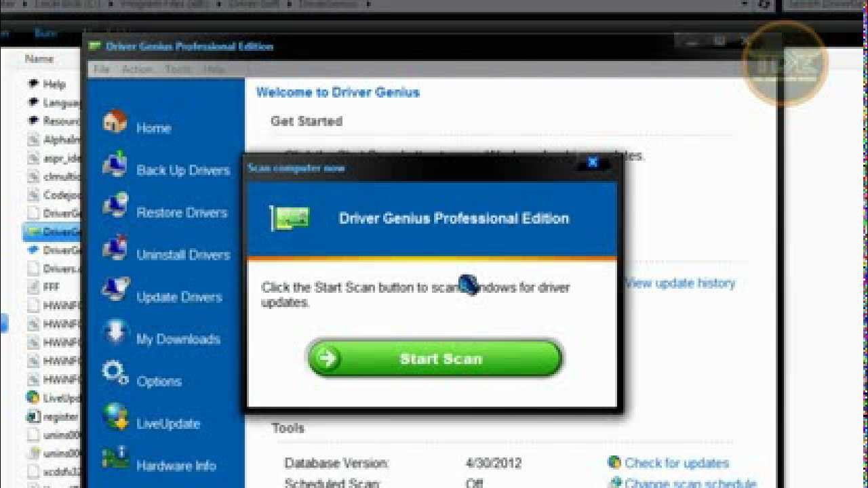The image size is (868, 488).
Task: Open Back Up Drivers from sidebar icon
Action: pyautogui.click(x=115, y=165)
